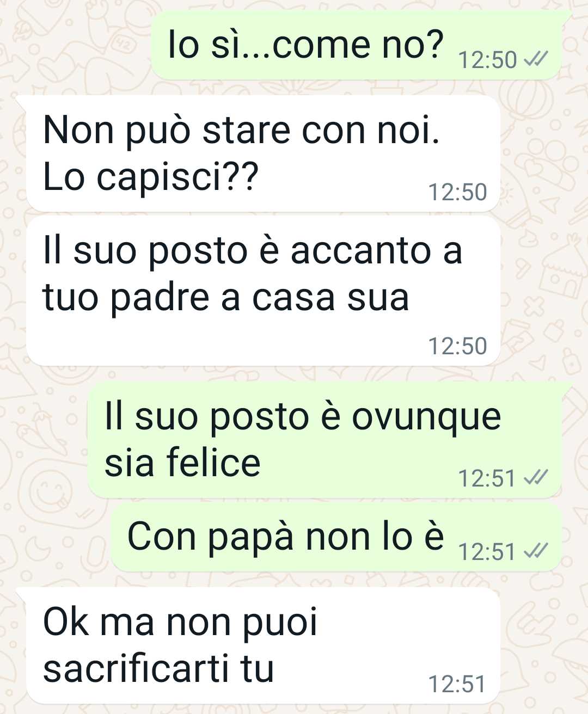Tap the message "Ok ma non puoi sacrificarti tu"
This screenshot has height=714, width=588.
264,645
